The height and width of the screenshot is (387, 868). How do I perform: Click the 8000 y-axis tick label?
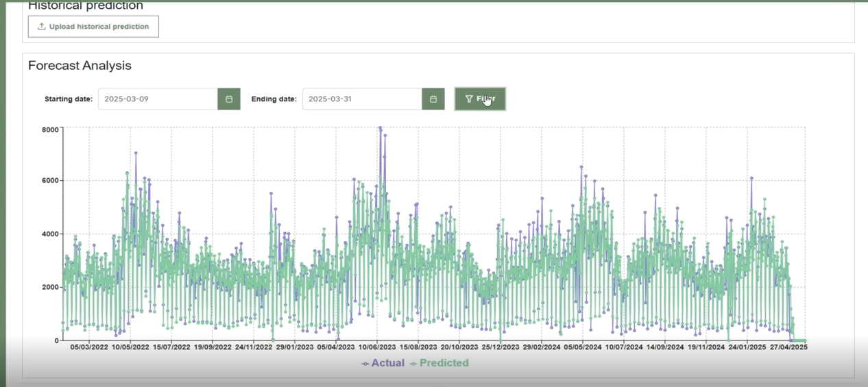(x=50, y=129)
